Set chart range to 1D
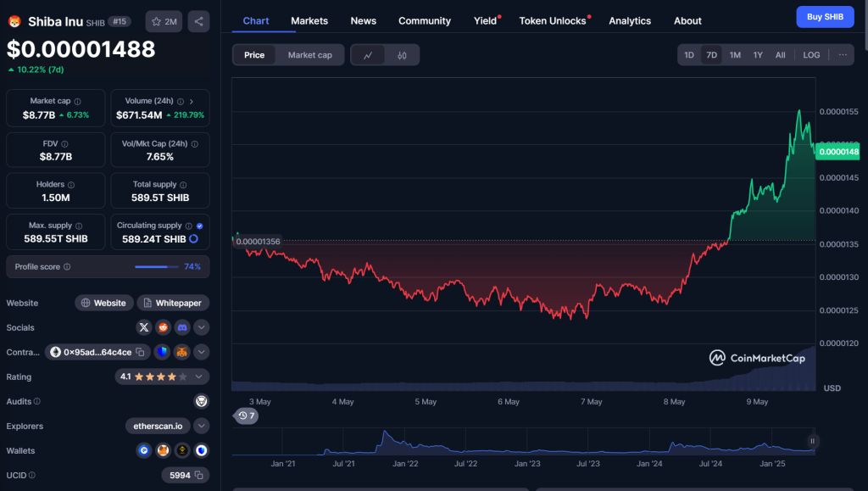868x491 pixels. pyautogui.click(x=689, y=55)
